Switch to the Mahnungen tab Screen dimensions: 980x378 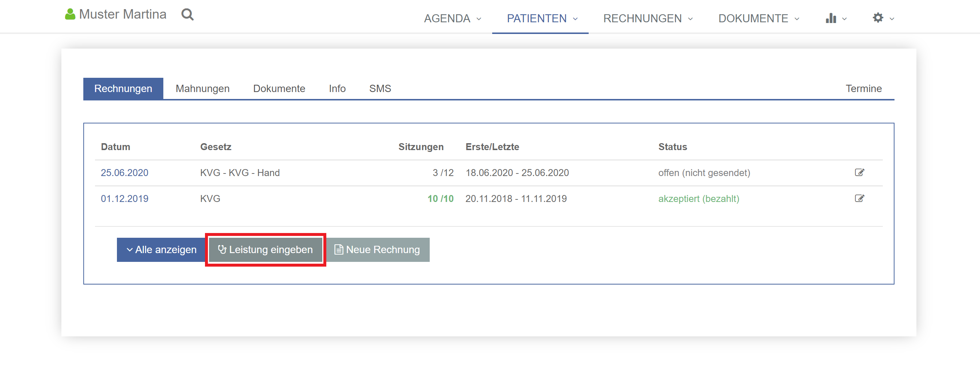(202, 89)
